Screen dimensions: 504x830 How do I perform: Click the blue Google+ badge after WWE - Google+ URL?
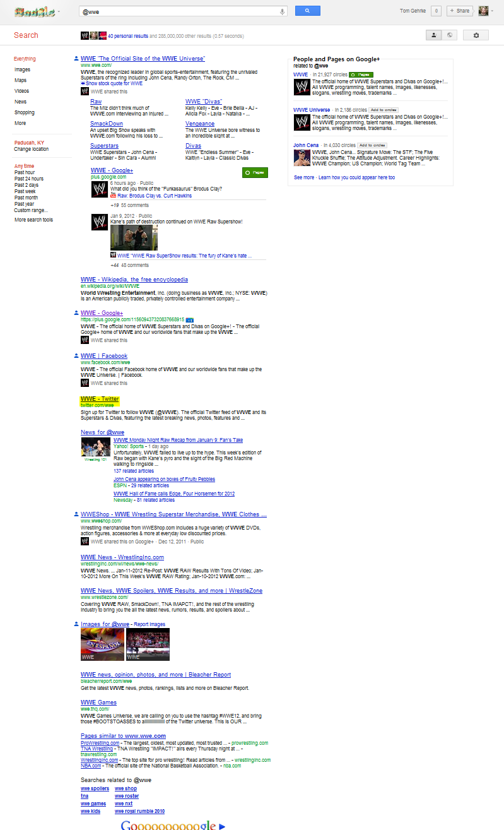190,320
